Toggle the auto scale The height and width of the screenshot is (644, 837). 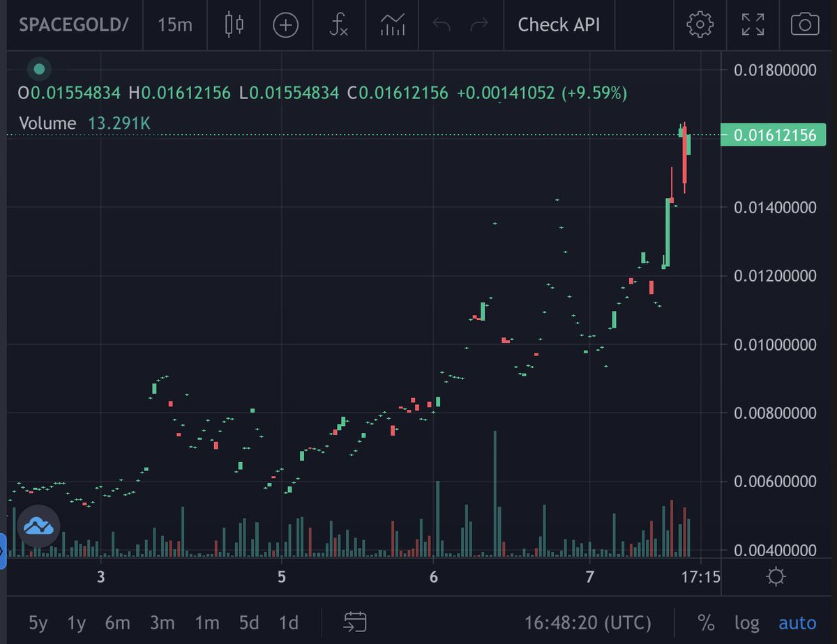(x=797, y=622)
